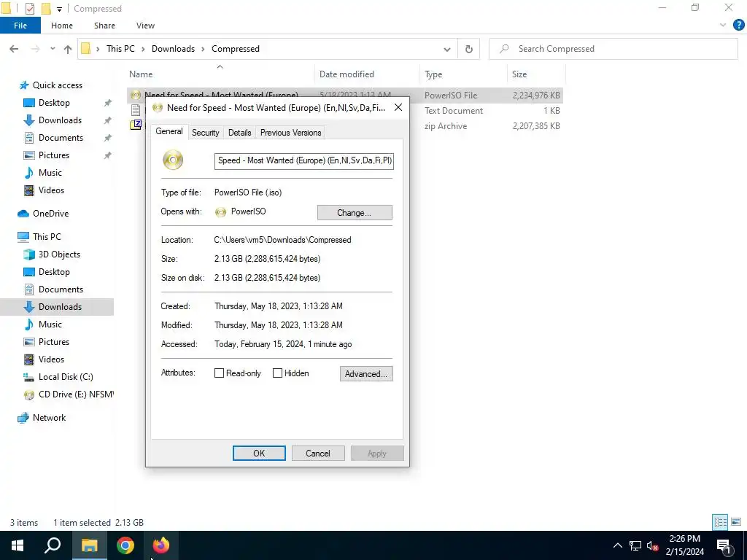Open Pictures under This PC
This screenshot has width=747, height=560.
pyautogui.click(x=53, y=342)
